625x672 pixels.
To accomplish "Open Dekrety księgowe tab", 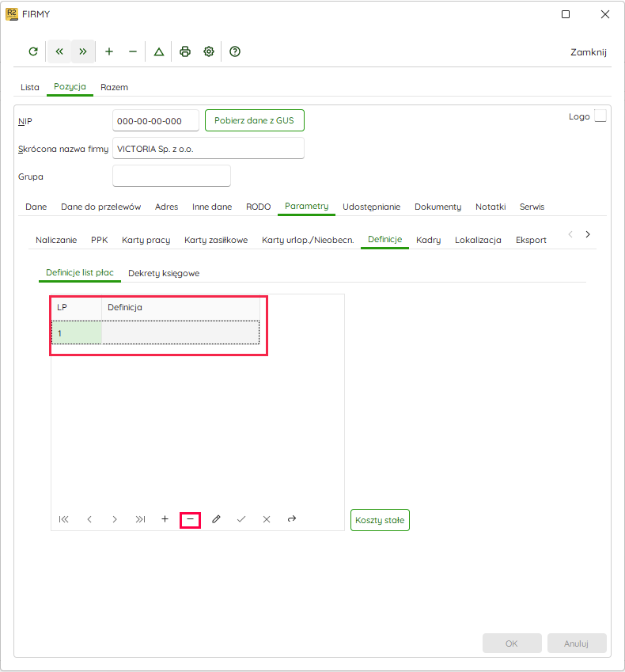I will 164,273.
